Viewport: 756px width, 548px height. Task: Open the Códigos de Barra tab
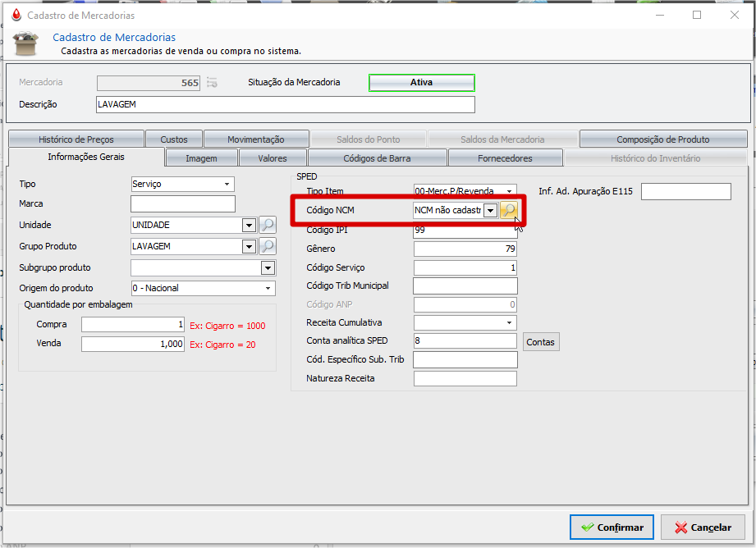tap(377, 158)
